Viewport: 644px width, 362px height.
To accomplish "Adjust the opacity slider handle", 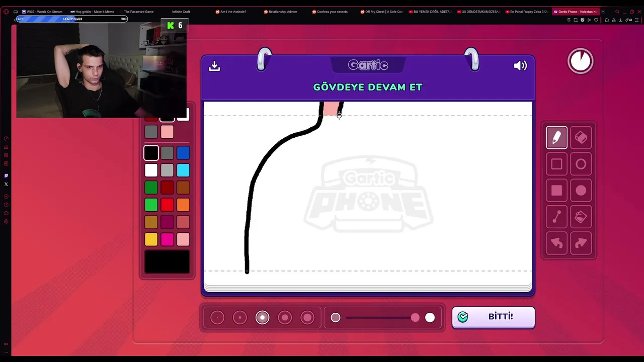I will [415, 317].
